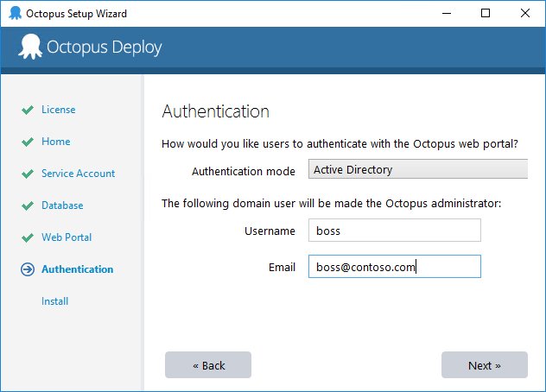Click the arrow circle icon beside Authentication
This screenshot has height=392, width=546.
tap(28, 269)
